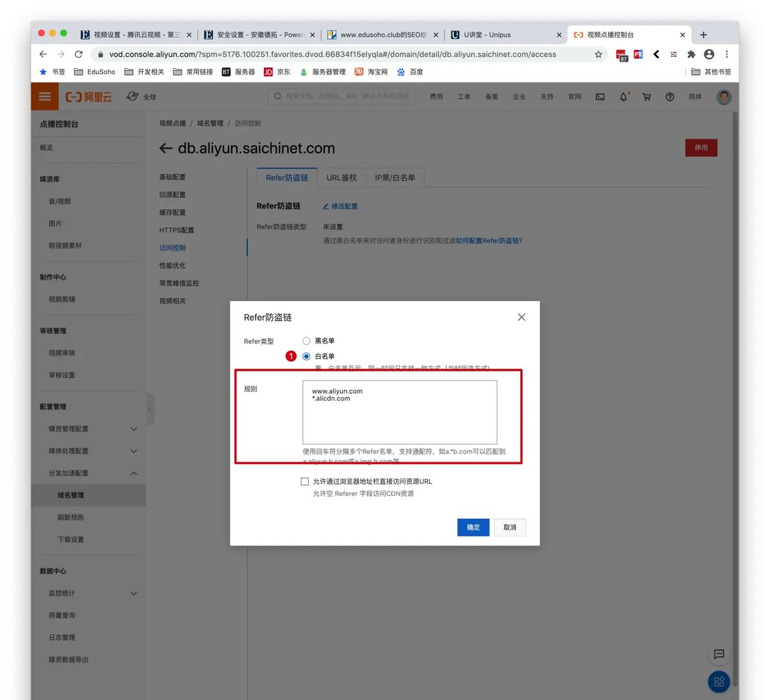Click the browser back arrow
This screenshot has width=770, height=700.
tap(43, 54)
